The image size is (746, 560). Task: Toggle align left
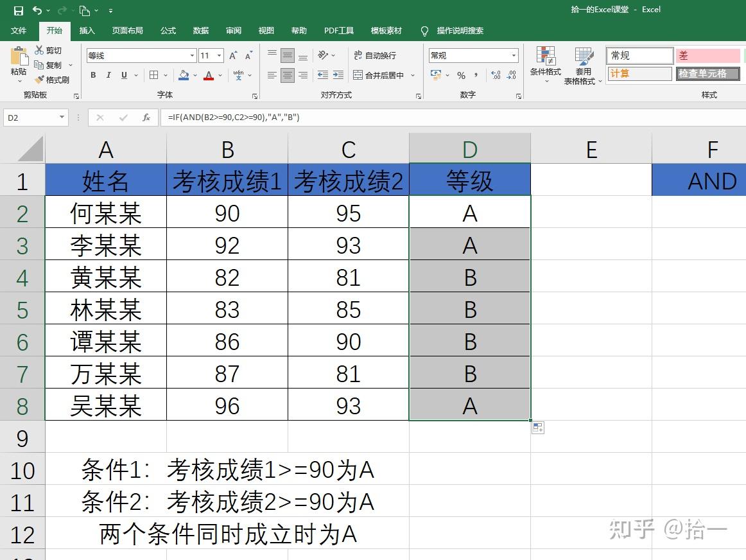pos(272,75)
